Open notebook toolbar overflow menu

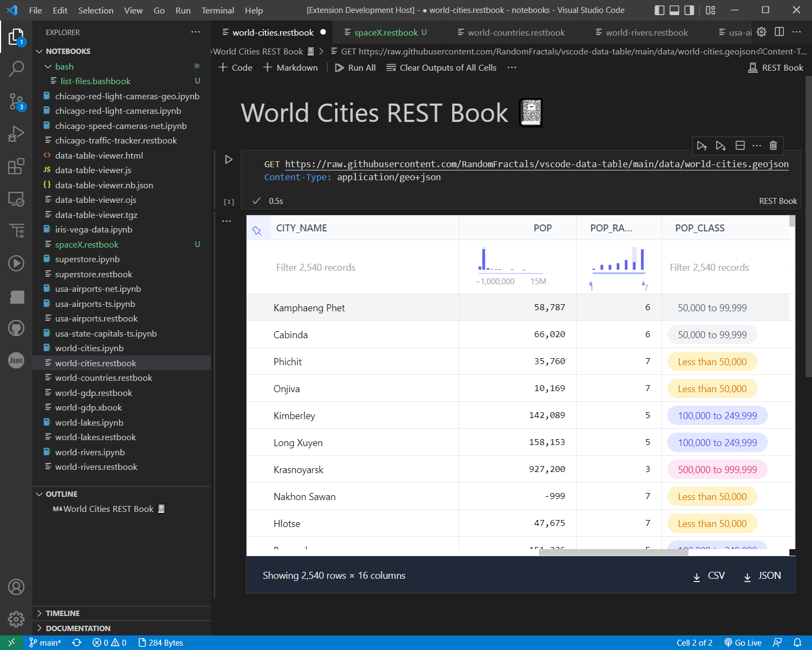point(512,67)
